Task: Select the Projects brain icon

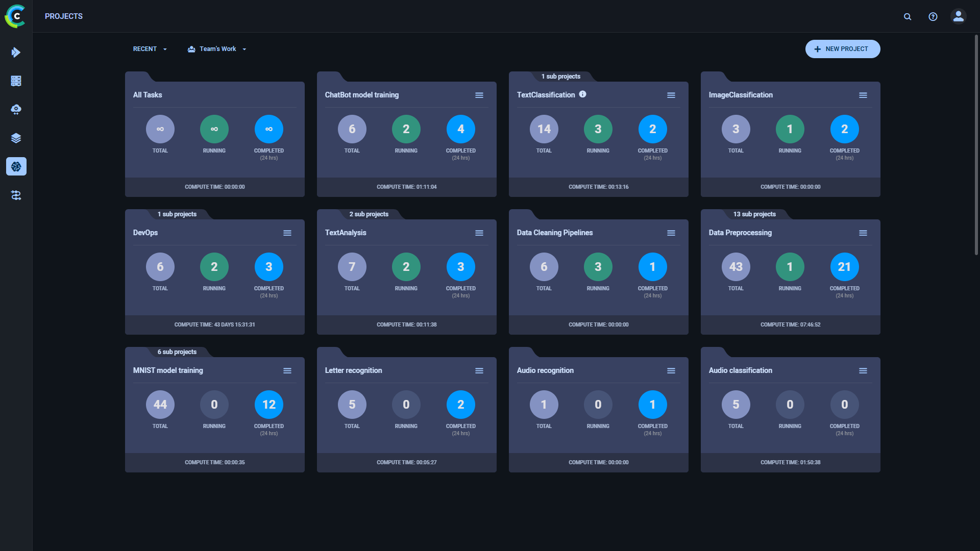Action: pyautogui.click(x=16, y=166)
